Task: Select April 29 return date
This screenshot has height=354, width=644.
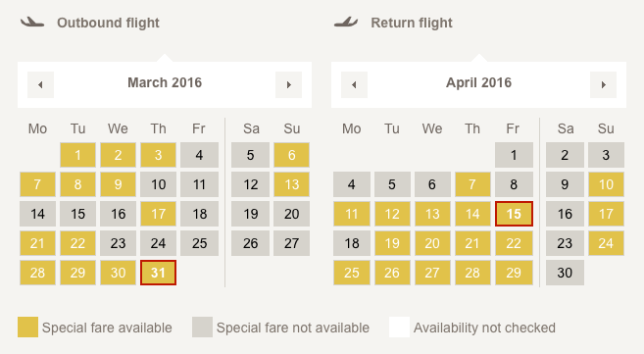Action: (x=514, y=273)
